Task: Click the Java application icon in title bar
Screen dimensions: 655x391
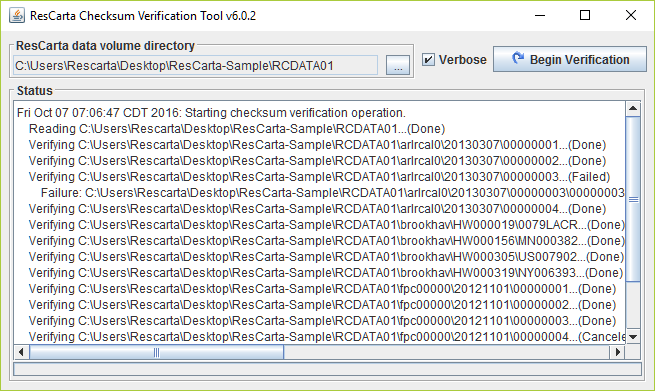Action: [x=16, y=16]
